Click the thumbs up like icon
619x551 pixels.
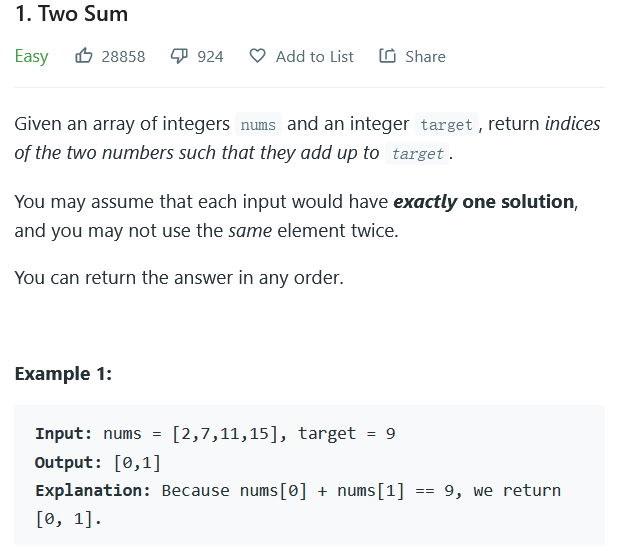click(84, 56)
